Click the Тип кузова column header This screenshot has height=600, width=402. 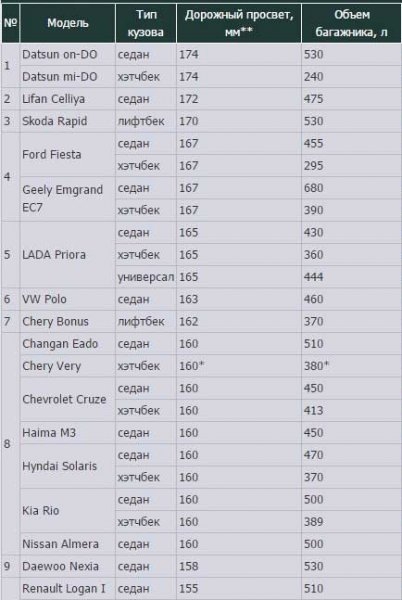click(146, 23)
